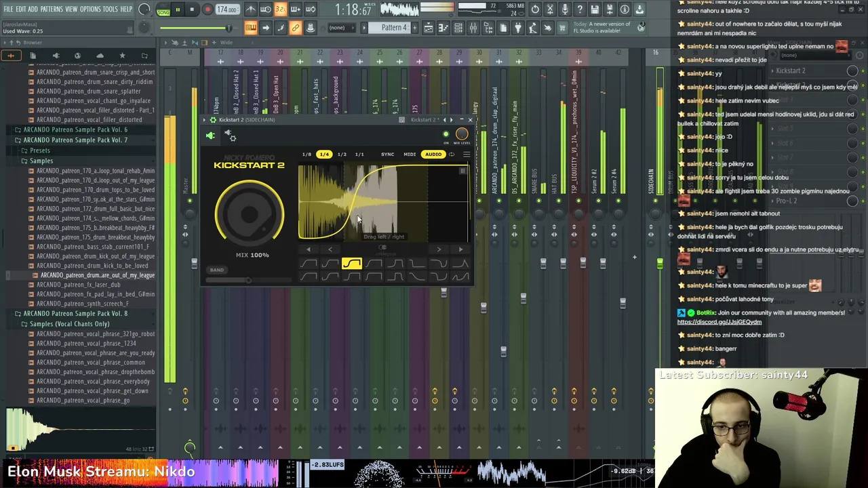Image resolution: width=868 pixels, height=488 pixels.
Task: Select the highlighted yellow curve shape
Action: (352, 263)
